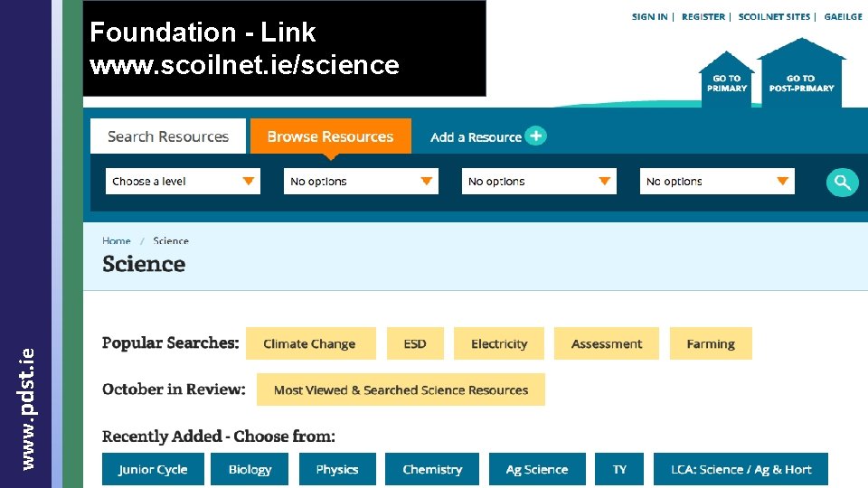Click Home in the breadcrumb

pyautogui.click(x=117, y=240)
